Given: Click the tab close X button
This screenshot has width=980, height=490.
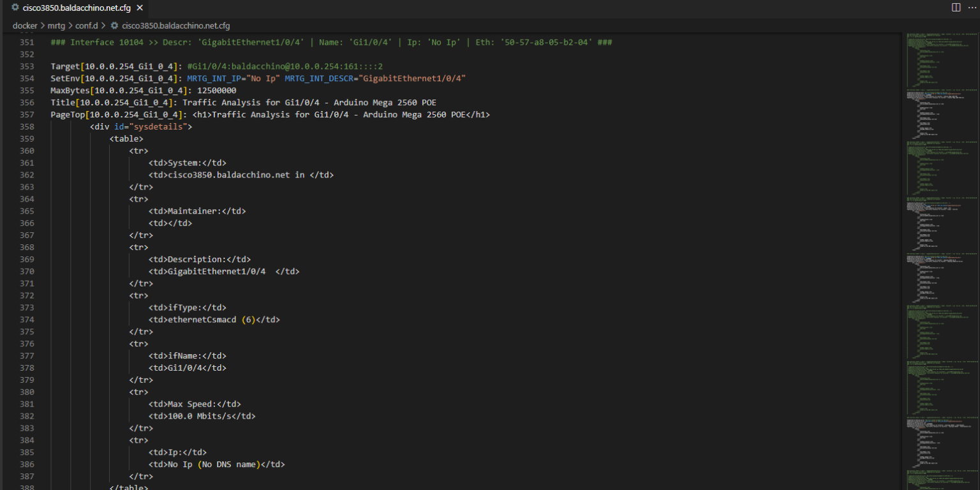Looking at the screenshot, I should click(x=138, y=8).
